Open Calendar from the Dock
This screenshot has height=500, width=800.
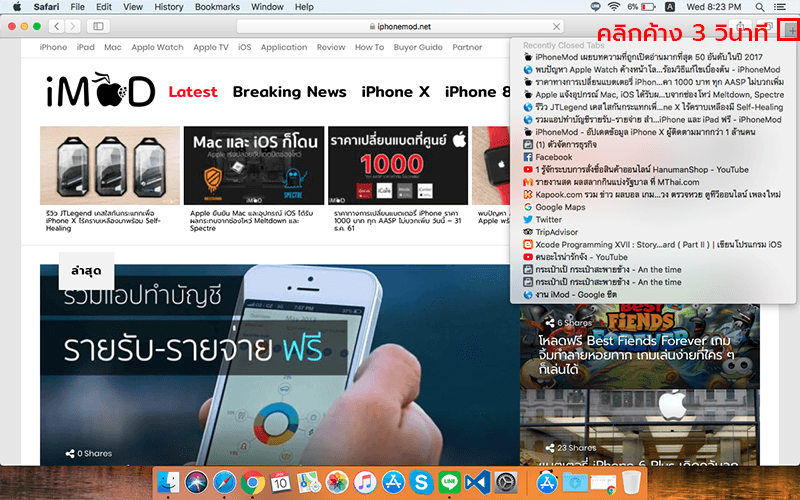[x=281, y=482]
